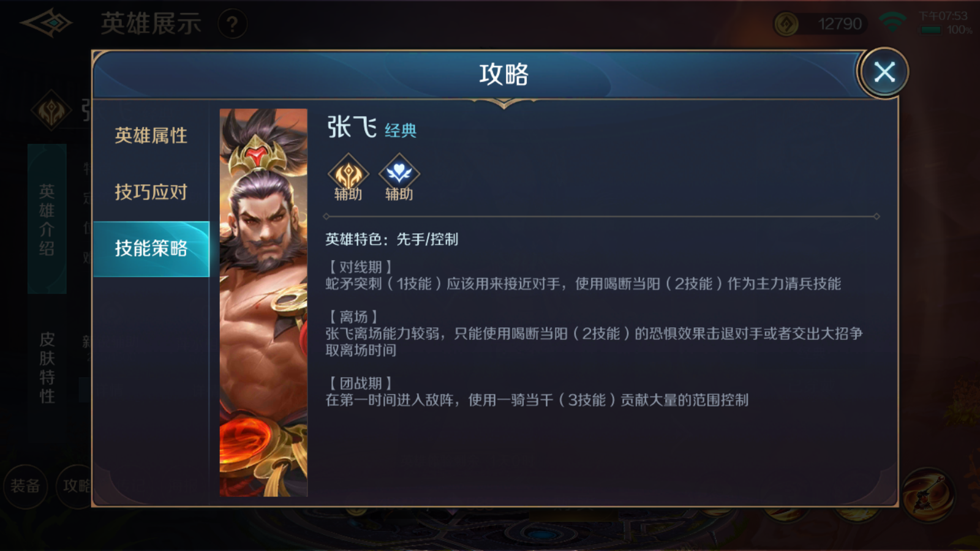
Task: Tap the 装备 round button
Action: 25,486
